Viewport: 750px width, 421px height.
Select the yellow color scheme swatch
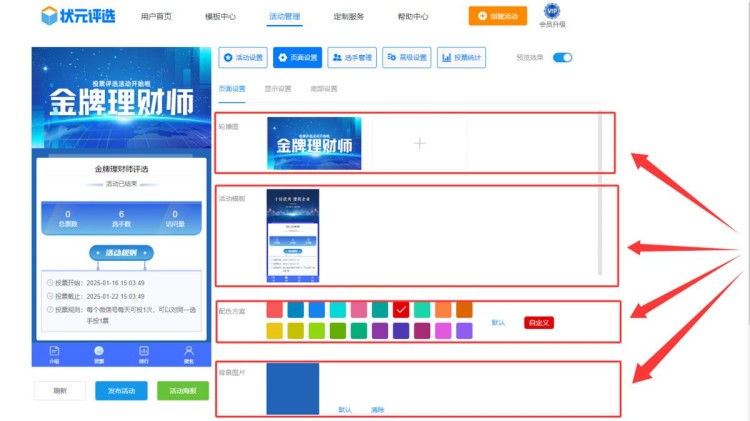[275, 331]
